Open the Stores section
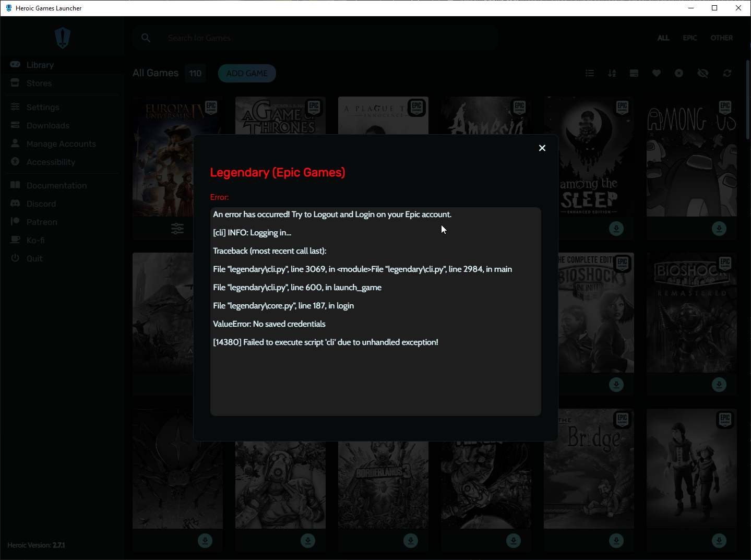Image resolution: width=751 pixels, height=560 pixels. point(39,83)
